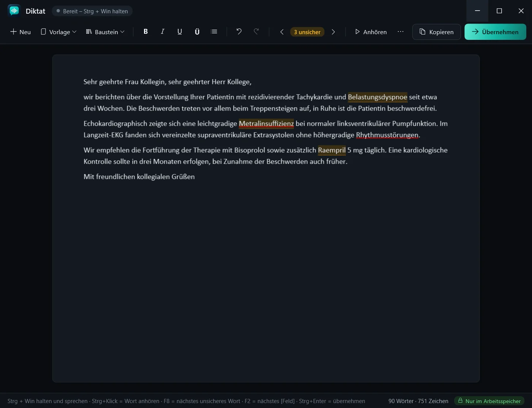Click the 'Bereit – Strg + Win halten' status pill
The image size is (532, 408).
pyautogui.click(x=92, y=11)
